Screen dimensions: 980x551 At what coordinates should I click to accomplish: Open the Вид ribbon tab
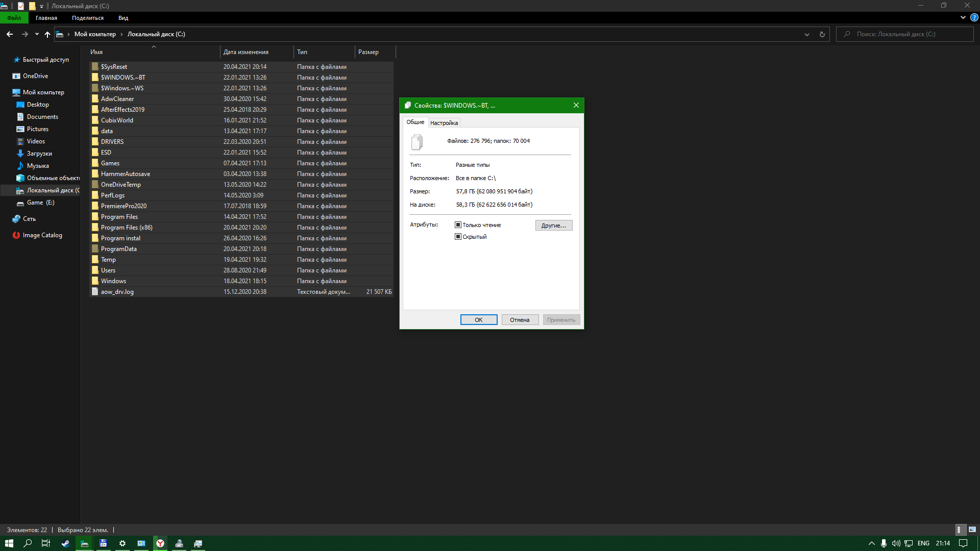(123, 18)
